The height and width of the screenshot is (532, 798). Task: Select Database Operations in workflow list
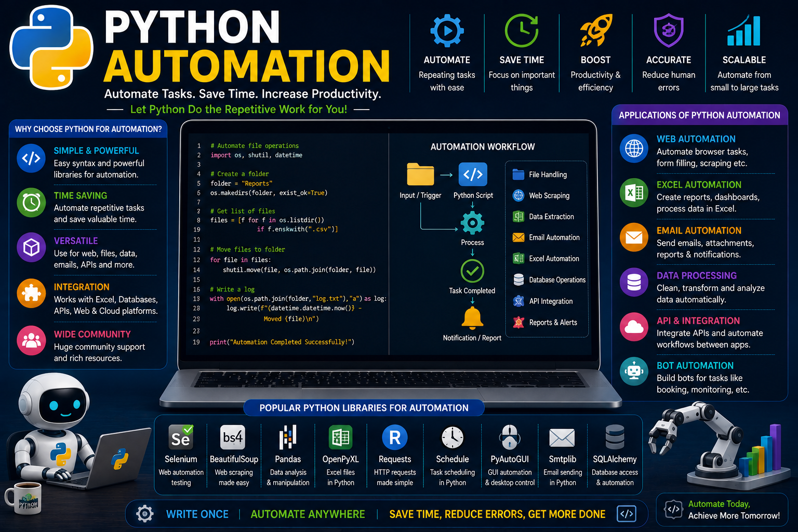tap(549, 280)
